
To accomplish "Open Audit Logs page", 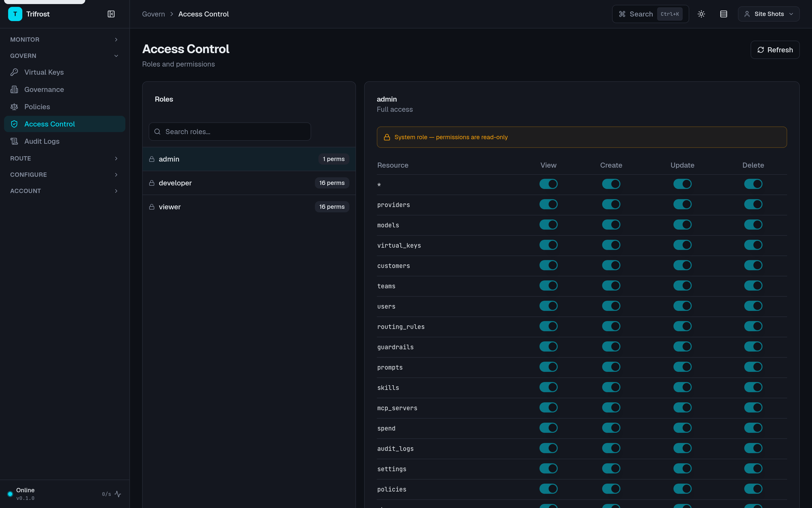I will 64,141.
